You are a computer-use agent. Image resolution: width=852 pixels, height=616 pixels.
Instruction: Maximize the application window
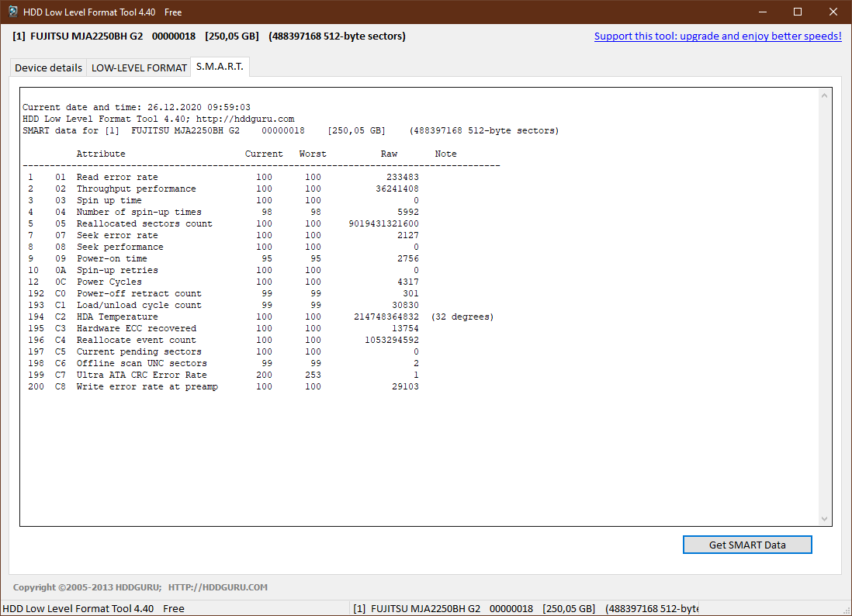(798, 12)
